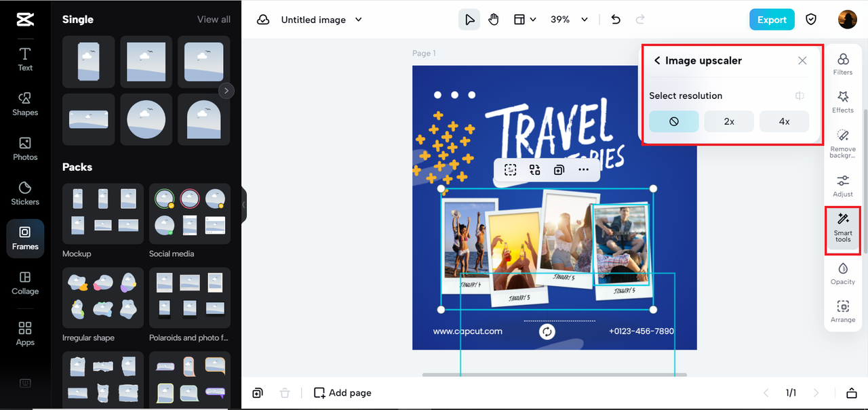
Task: Click the rotate handle below the image
Action: click(x=547, y=331)
